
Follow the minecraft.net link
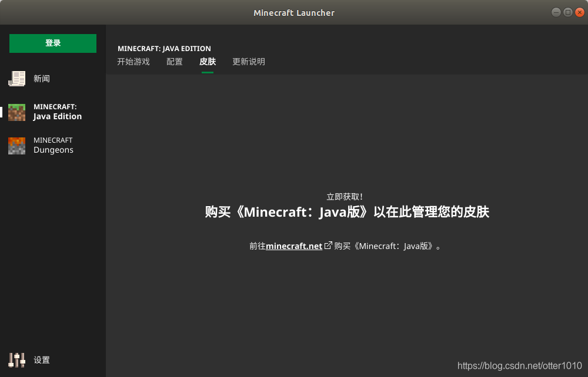[x=294, y=246]
